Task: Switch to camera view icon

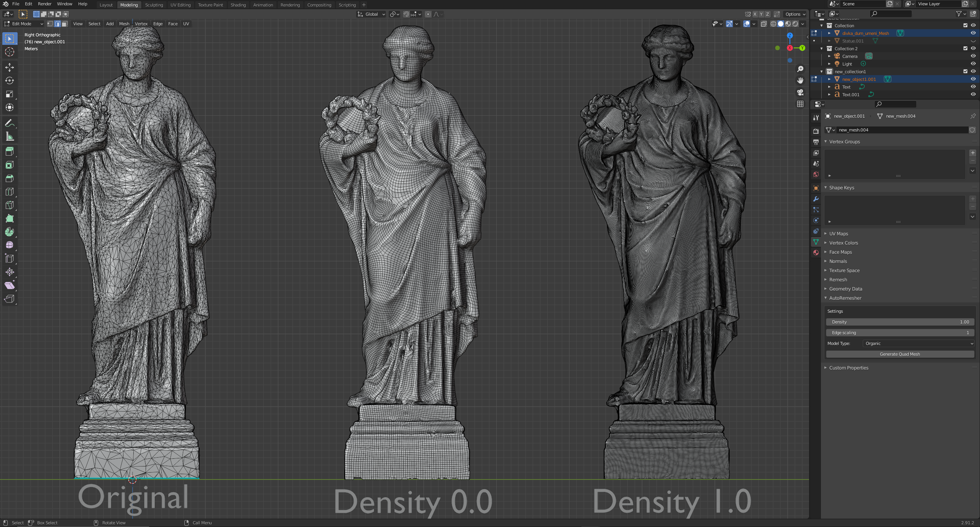Action: [800, 92]
